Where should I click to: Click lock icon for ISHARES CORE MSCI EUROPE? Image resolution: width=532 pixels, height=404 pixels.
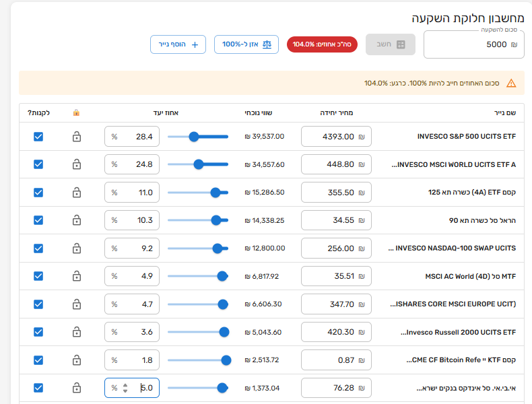coord(77,304)
